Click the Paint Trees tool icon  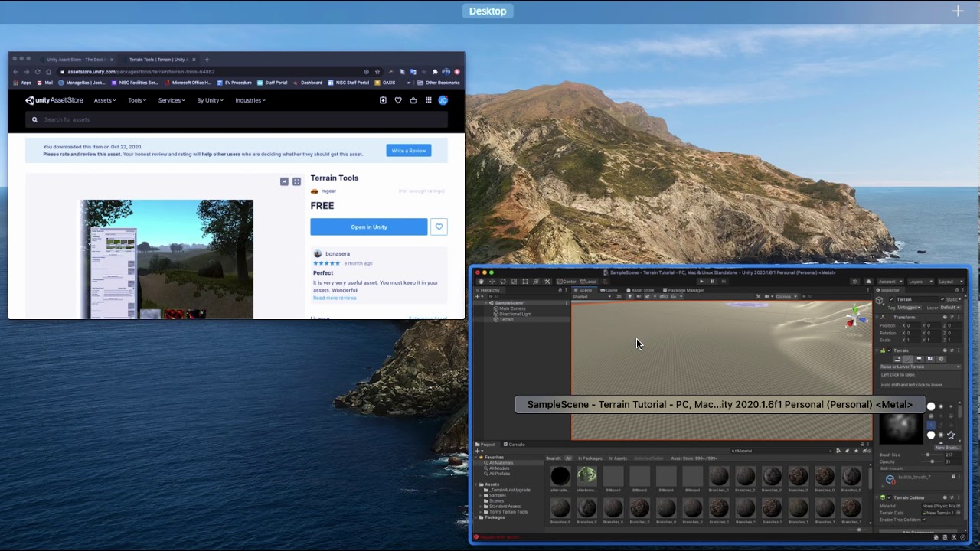pos(919,359)
